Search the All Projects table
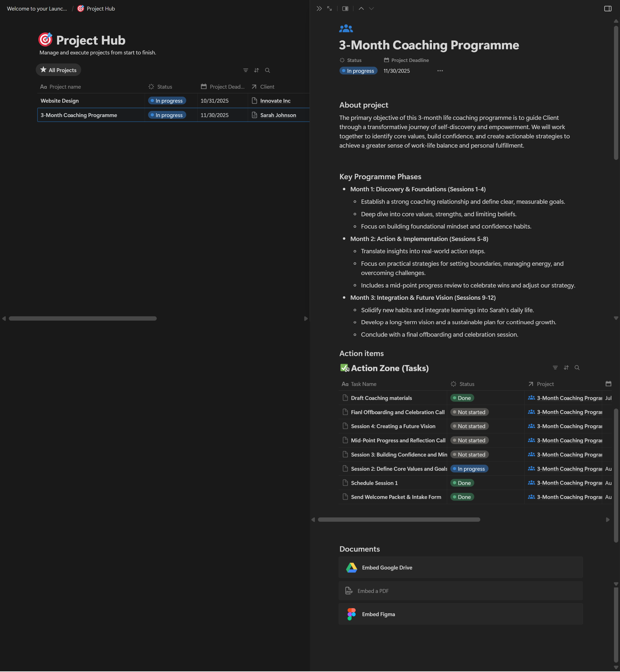Image resolution: width=620 pixels, height=672 pixels. [267, 70]
